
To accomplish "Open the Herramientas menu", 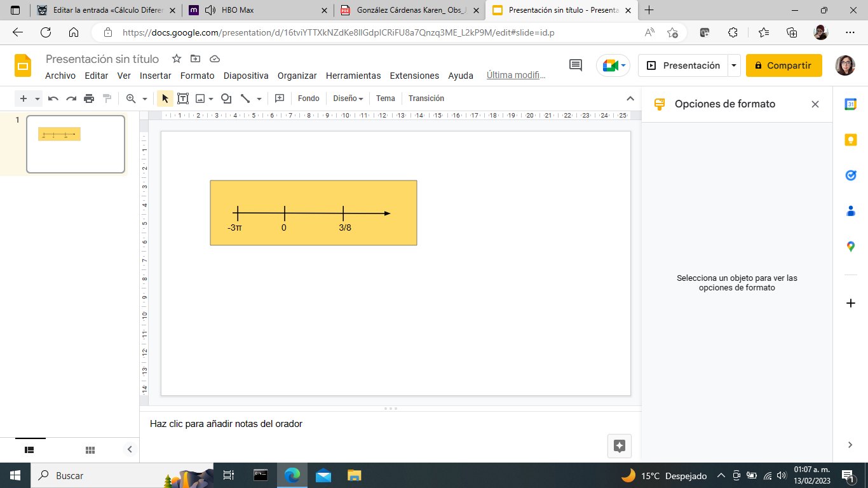I will pos(353,76).
